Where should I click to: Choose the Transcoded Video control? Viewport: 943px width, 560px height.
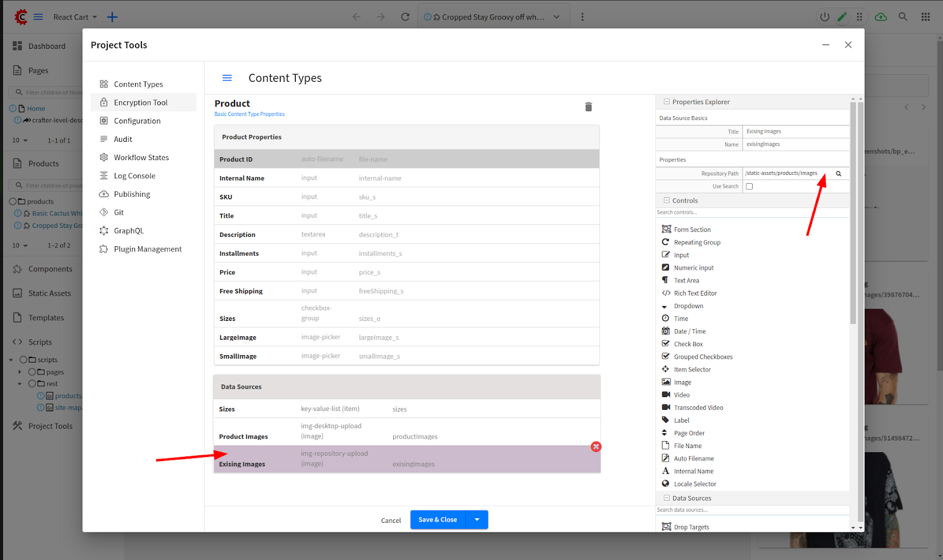point(698,407)
